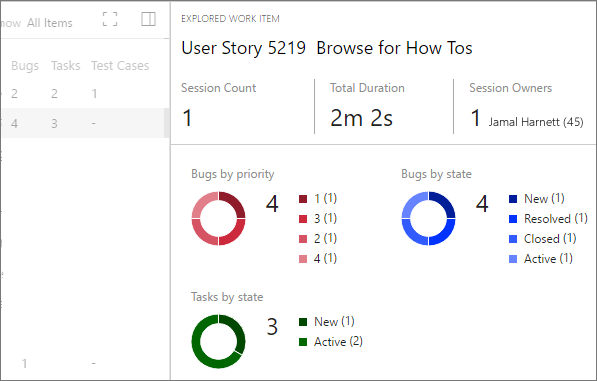Click the 2m 2s total duration
597x381 pixels.
coord(361,118)
